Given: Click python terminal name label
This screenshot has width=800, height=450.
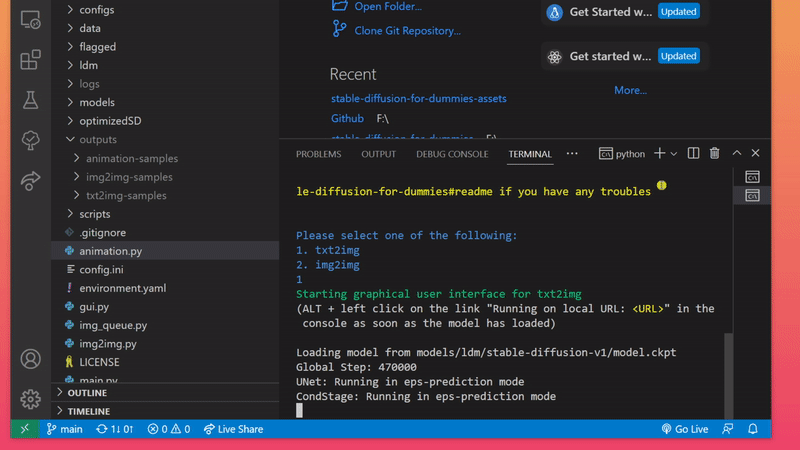Looking at the screenshot, I should pyautogui.click(x=630, y=154).
